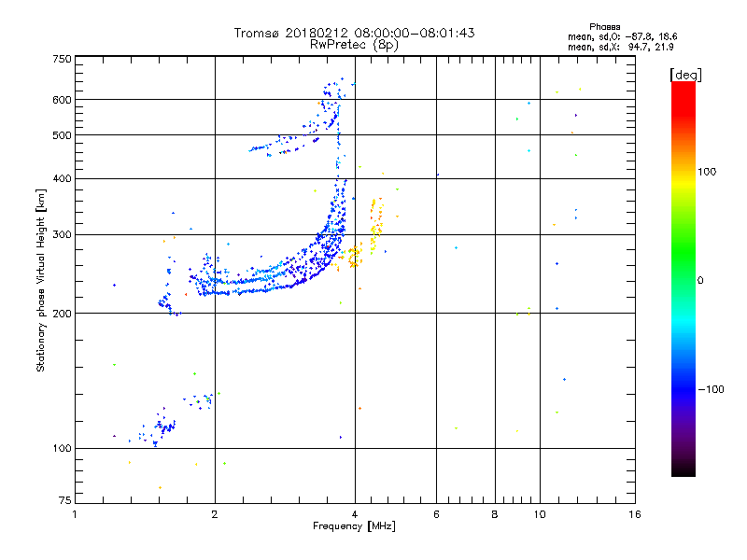Pick the green band near colorbar 0 mark
The image size is (747, 560).
click(683, 278)
